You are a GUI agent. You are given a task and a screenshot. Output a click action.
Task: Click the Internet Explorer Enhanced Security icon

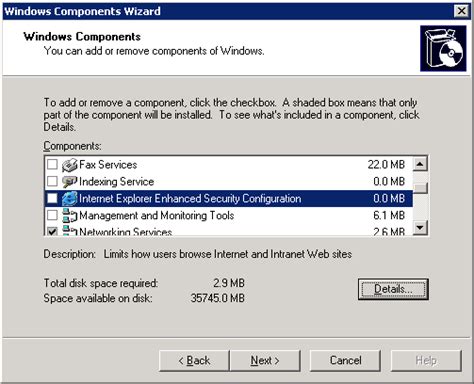point(69,199)
